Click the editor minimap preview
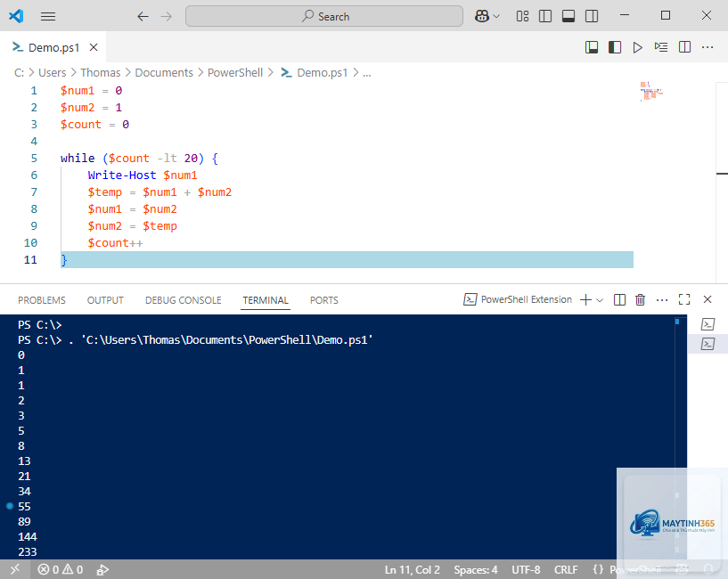 651,91
